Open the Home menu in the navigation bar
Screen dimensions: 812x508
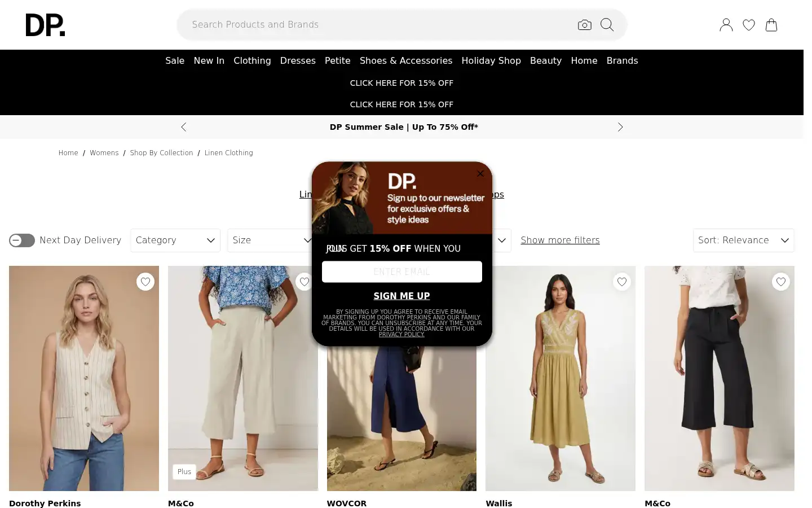coord(584,60)
